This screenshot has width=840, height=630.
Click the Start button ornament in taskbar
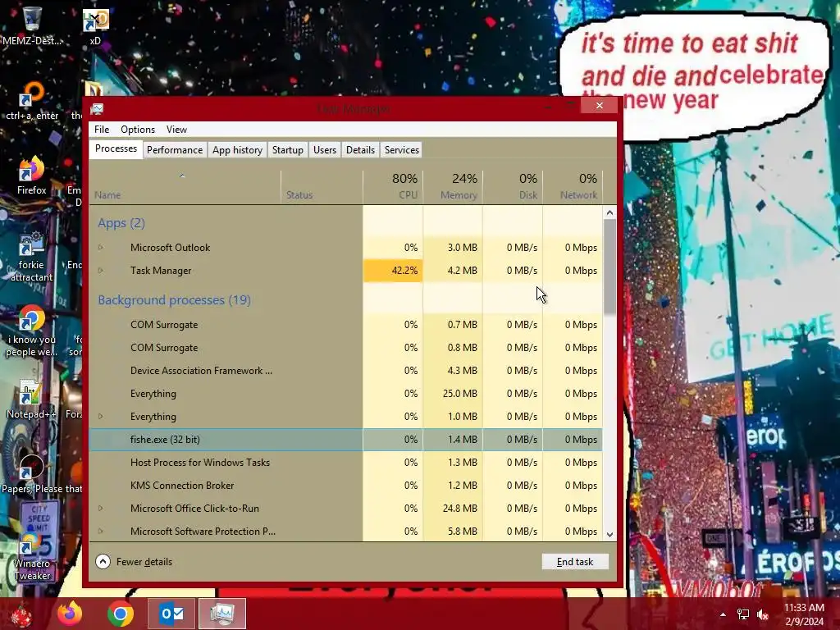pos(21,614)
